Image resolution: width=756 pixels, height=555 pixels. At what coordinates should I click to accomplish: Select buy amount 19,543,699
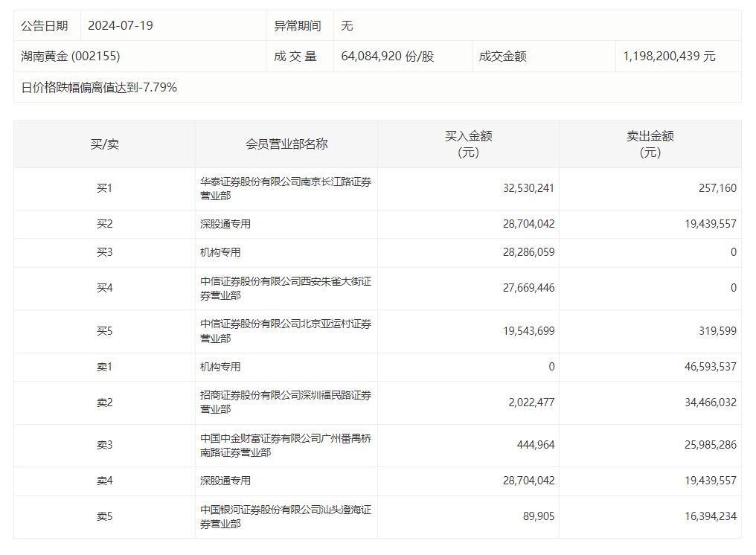[528, 331]
